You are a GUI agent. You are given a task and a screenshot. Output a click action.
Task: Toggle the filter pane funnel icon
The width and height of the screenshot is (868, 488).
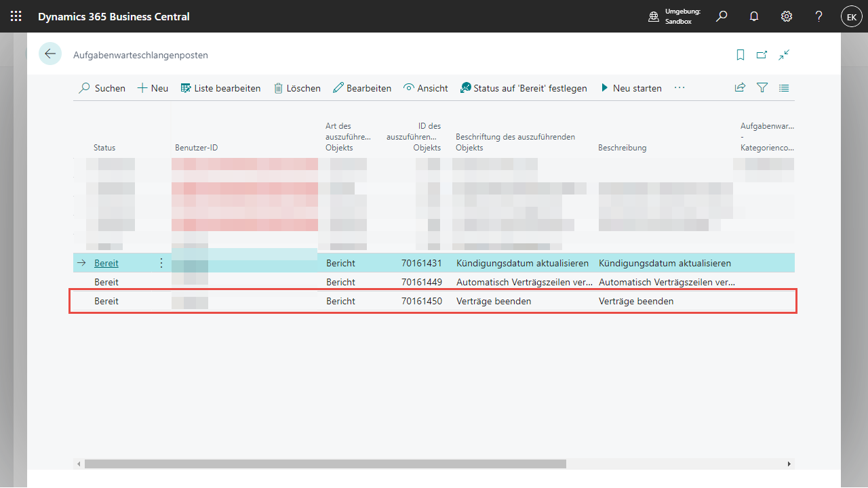(762, 88)
